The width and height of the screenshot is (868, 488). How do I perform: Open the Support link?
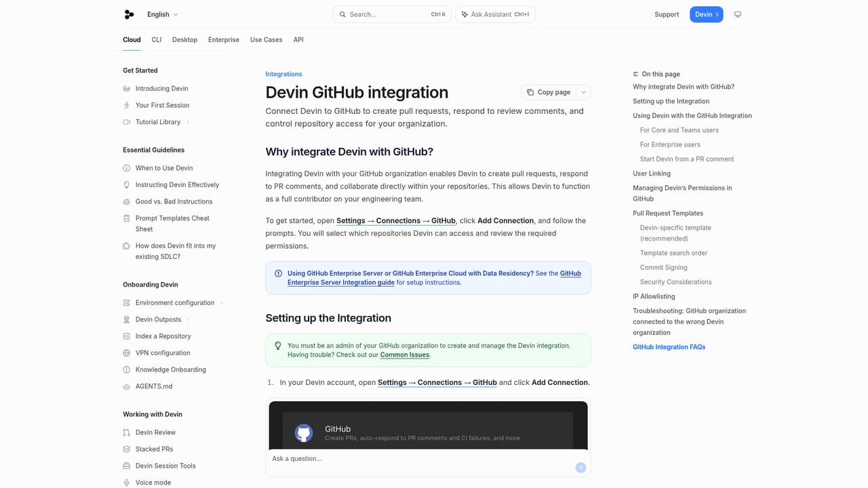(667, 14)
